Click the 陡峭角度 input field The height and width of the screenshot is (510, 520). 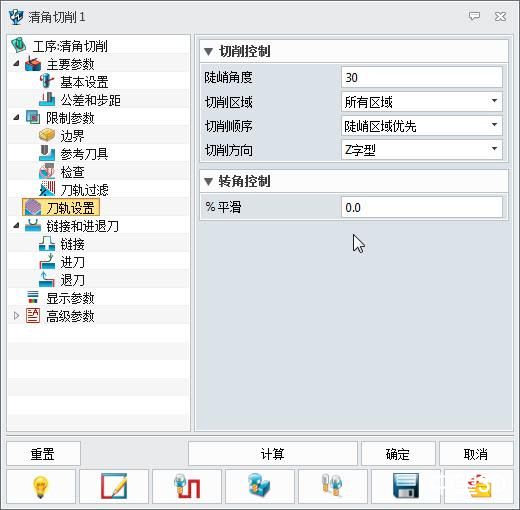tap(422, 77)
